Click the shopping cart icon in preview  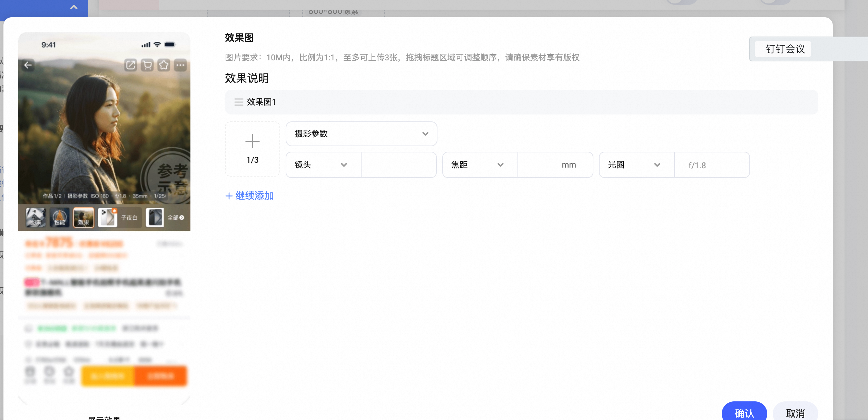[x=147, y=65]
